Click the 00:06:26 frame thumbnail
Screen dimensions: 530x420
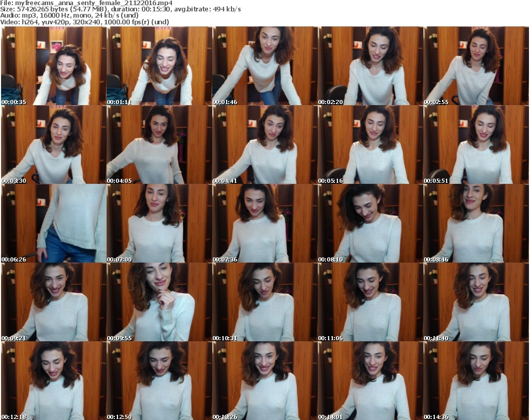(54, 224)
